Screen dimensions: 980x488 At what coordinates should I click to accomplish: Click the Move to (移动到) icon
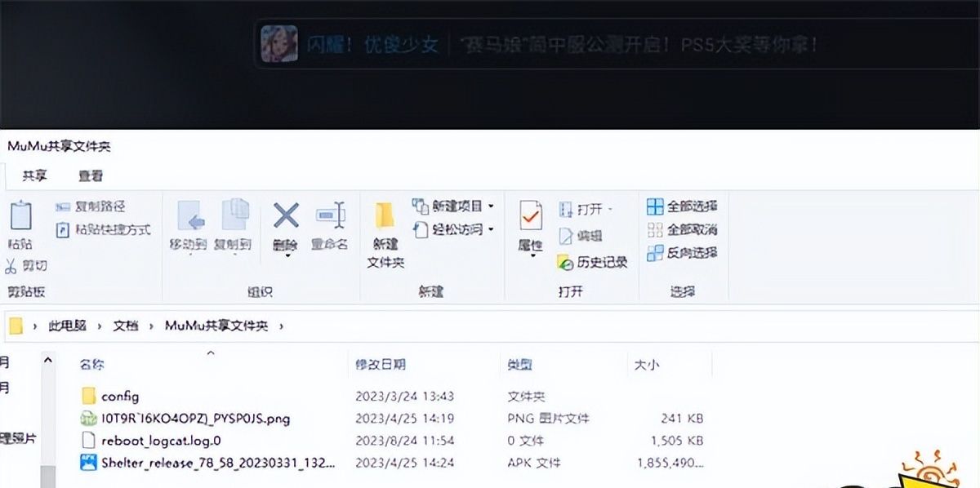[x=191, y=215]
